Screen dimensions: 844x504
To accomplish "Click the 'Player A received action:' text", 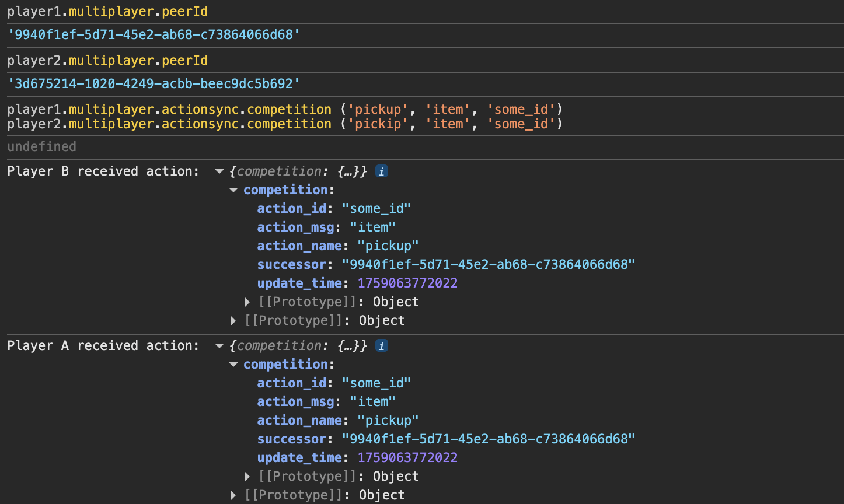I will click(x=103, y=346).
